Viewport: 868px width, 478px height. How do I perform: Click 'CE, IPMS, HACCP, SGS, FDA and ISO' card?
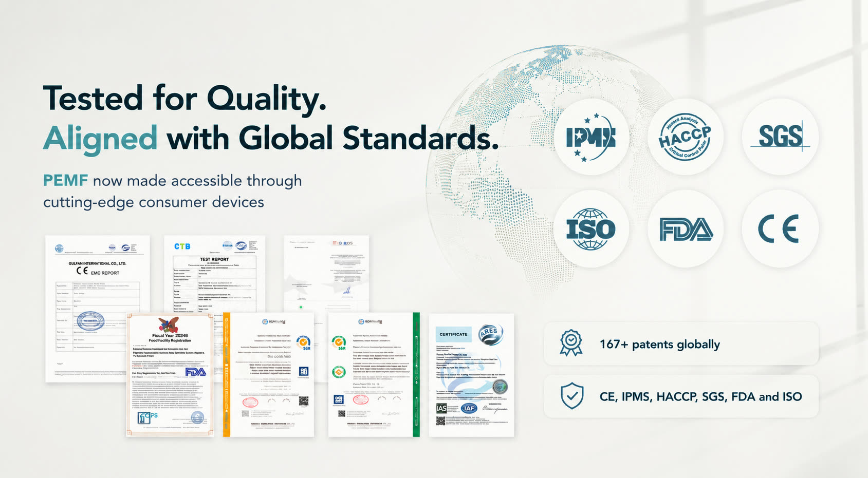681,396
